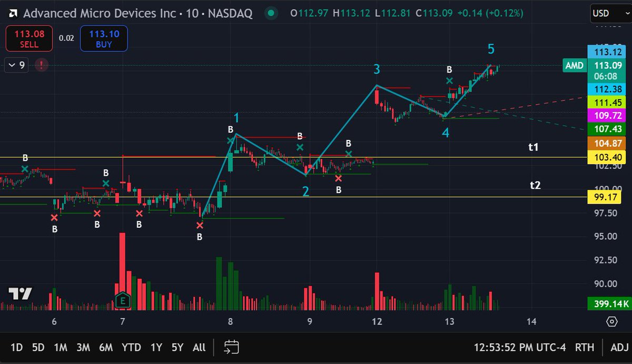This screenshot has width=632, height=364.
Task: Select the YTD time range
Action: 131,347
